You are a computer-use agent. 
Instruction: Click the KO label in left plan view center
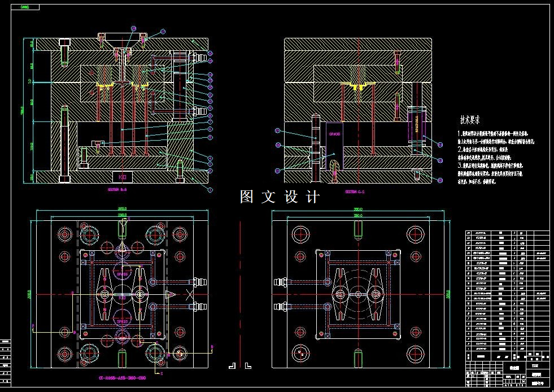click(x=122, y=298)
